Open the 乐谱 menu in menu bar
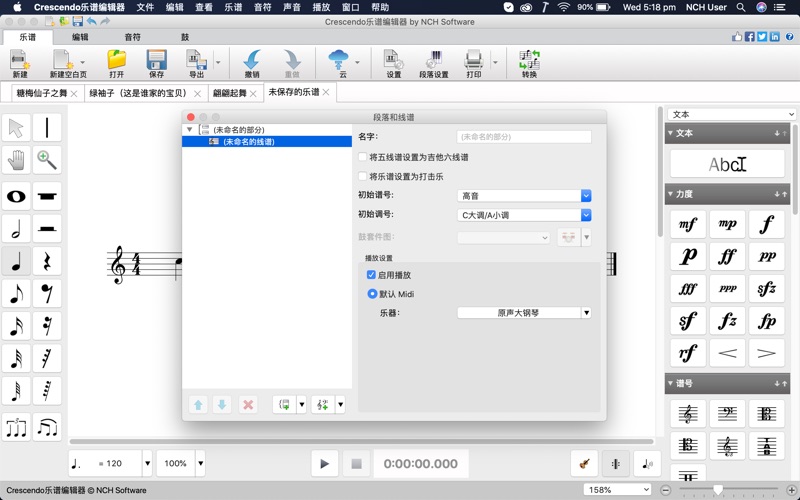800x500 pixels. 232,7
